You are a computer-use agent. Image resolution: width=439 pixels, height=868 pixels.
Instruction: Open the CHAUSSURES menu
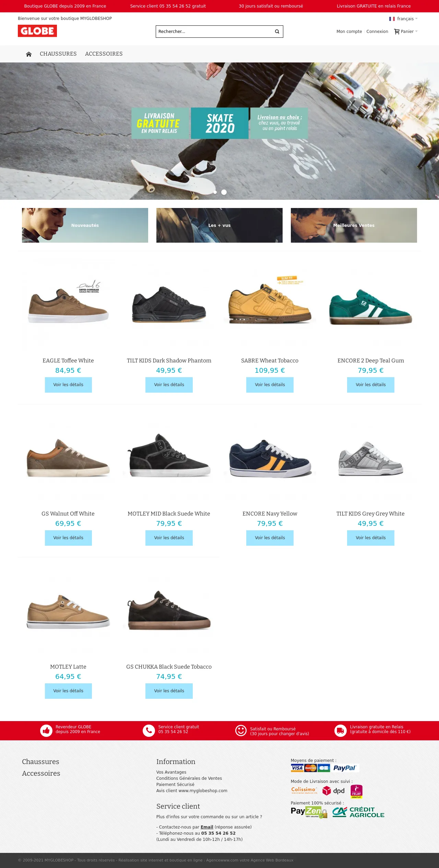tap(58, 54)
